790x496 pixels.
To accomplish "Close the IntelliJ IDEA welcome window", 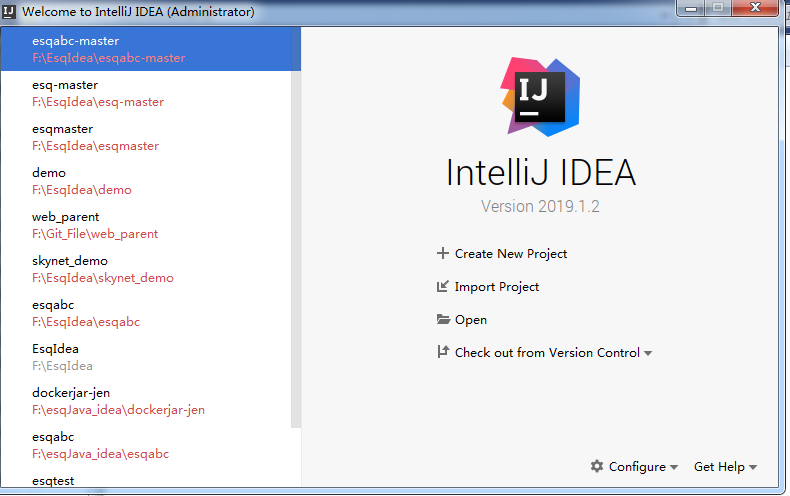I will coord(755,8).
